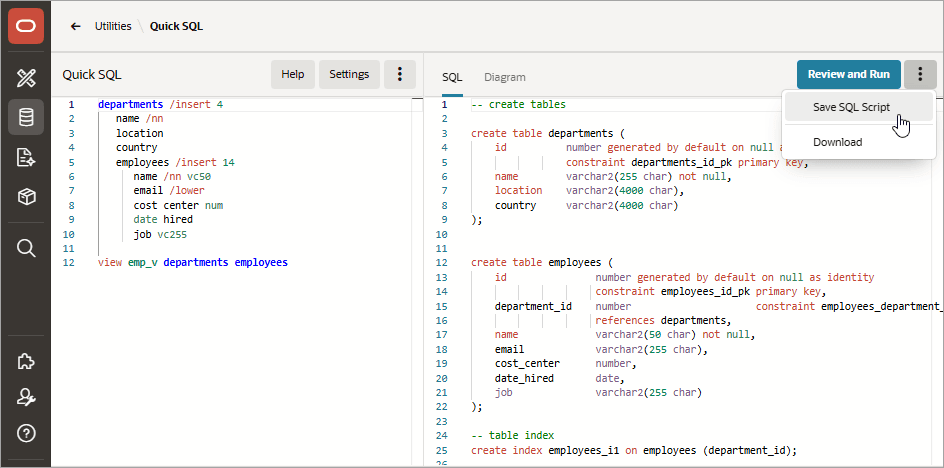Click the Quick SQL breadcrumb

[x=176, y=27]
